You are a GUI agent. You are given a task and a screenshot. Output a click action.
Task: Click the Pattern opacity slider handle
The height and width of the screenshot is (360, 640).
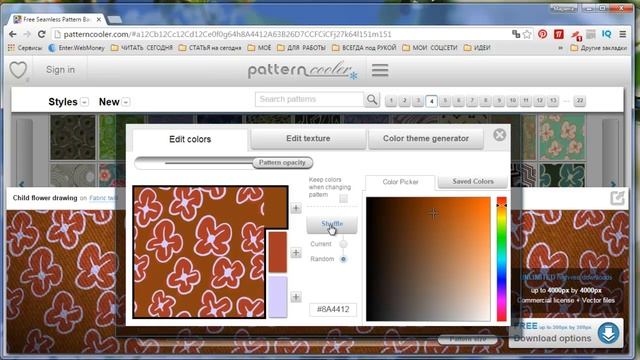tap(282, 163)
